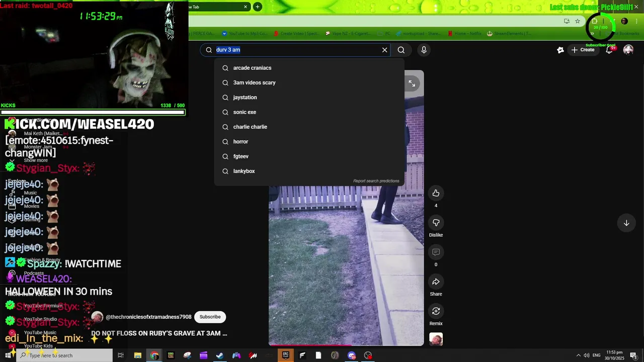The width and height of the screenshot is (644, 362).
Task: Open the @thechroniclesofxtramadness7908 channel link
Action: pos(148,317)
